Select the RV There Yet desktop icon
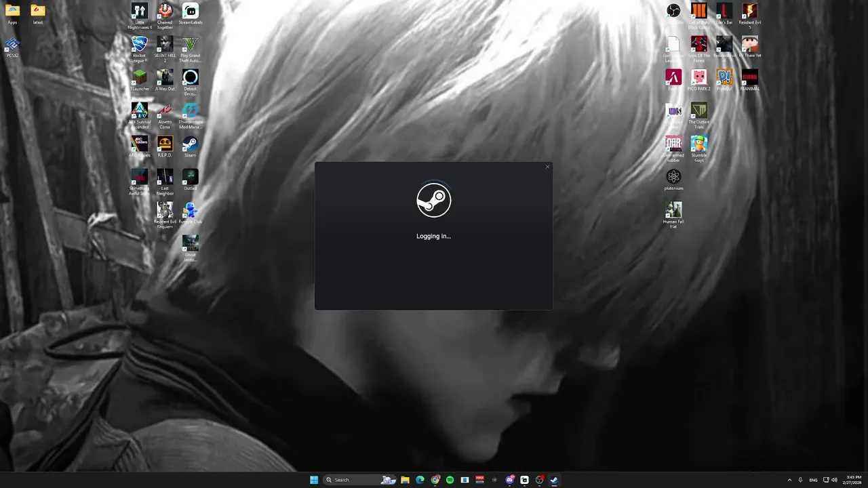The height and width of the screenshot is (488, 868). (750, 47)
